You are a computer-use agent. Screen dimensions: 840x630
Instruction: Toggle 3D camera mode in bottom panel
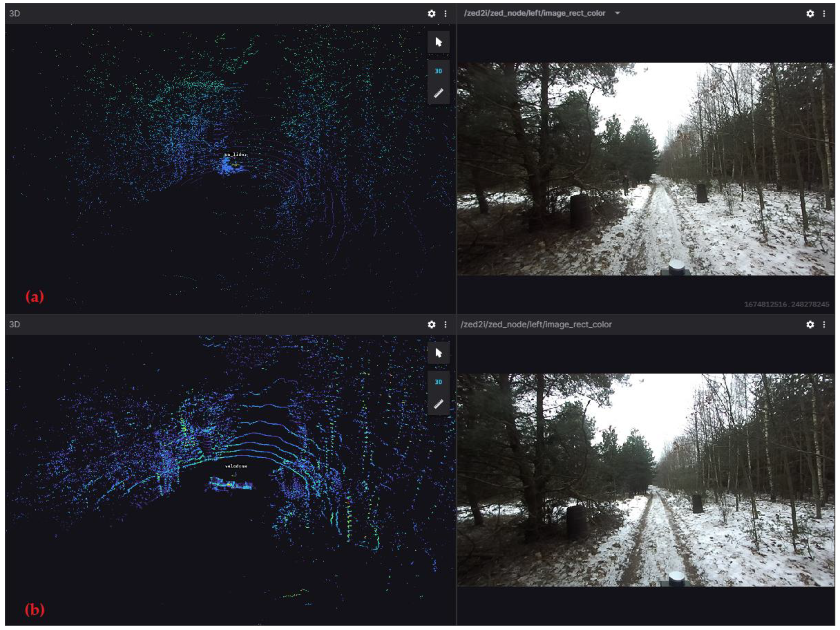pyautogui.click(x=439, y=382)
